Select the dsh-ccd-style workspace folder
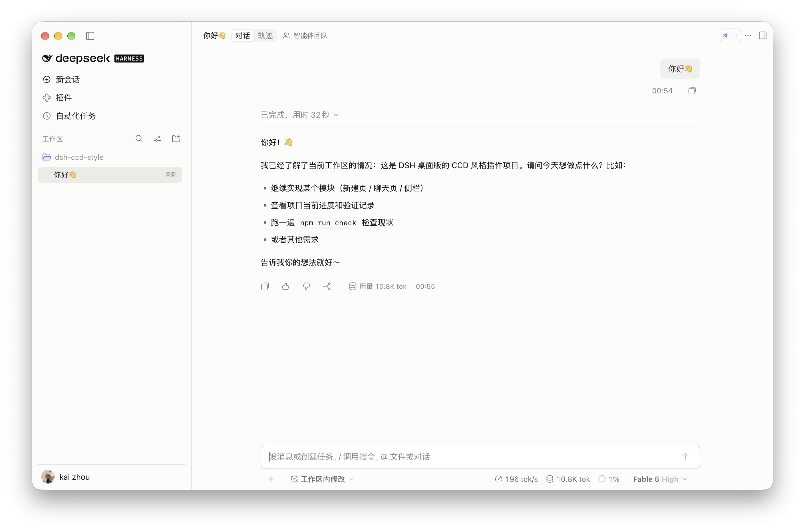The image size is (805, 532). pyautogui.click(x=73, y=157)
